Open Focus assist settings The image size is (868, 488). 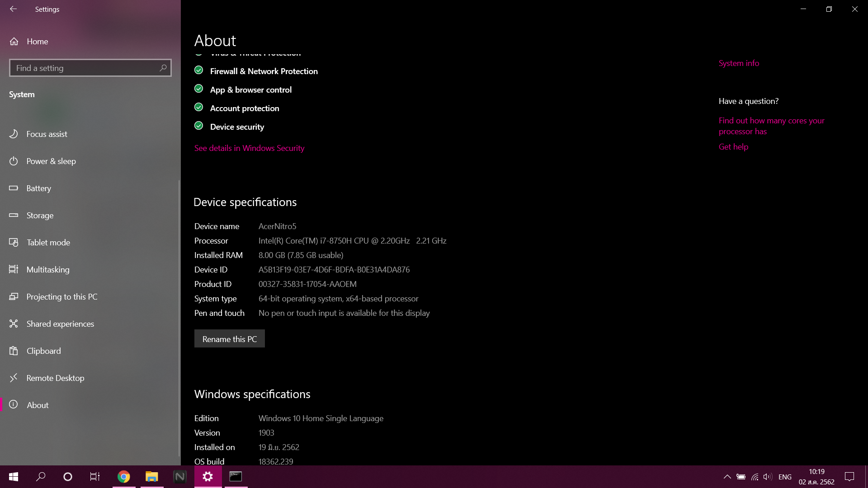click(47, 134)
